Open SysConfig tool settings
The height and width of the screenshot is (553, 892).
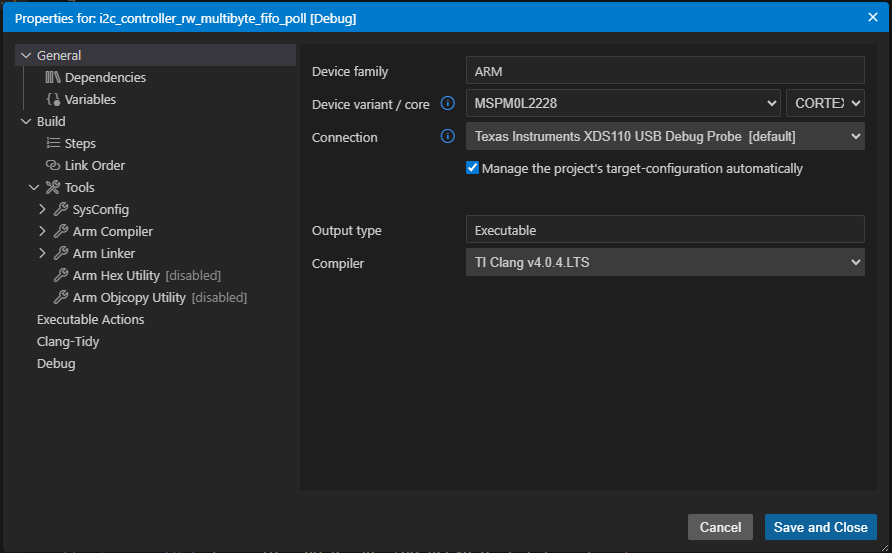[101, 209]
